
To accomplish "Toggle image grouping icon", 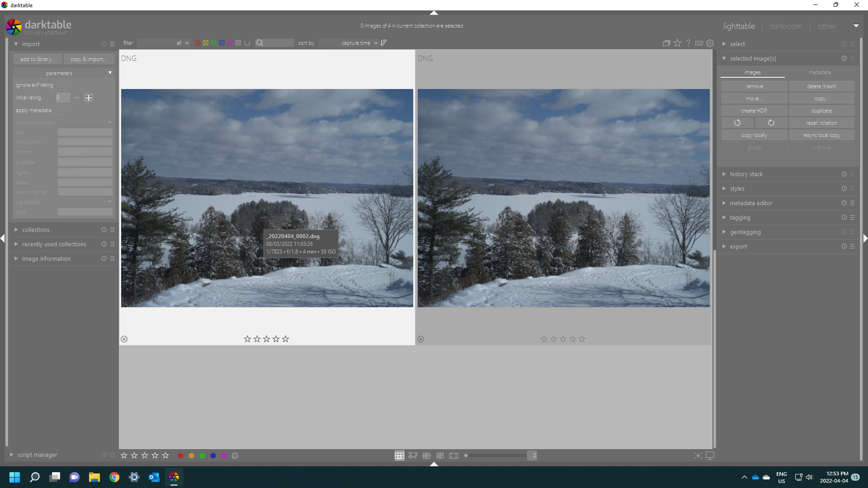I will tap(666, 43).
